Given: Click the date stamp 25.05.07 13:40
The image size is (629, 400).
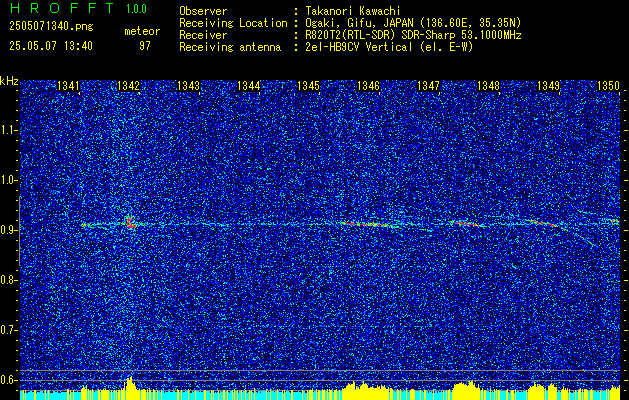Looking at the screenshot, I should click(51, 46).
